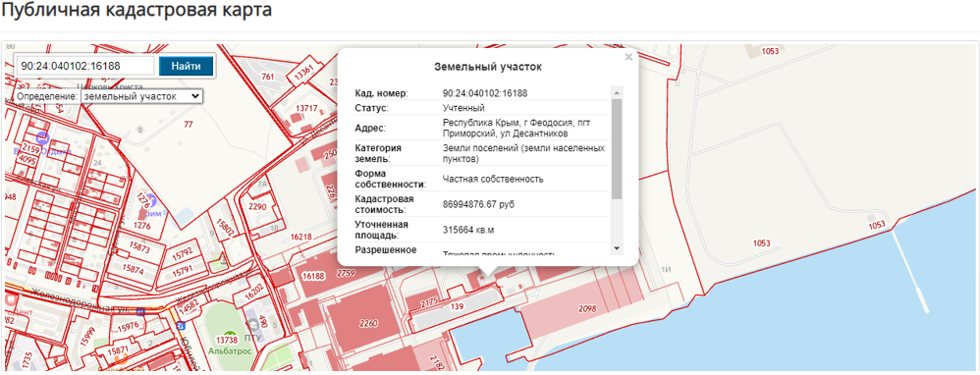Click parcel label 2182 on map
The height and width of the screenshot is (375, 980).
pyautogui.click(x=436, y=362)
